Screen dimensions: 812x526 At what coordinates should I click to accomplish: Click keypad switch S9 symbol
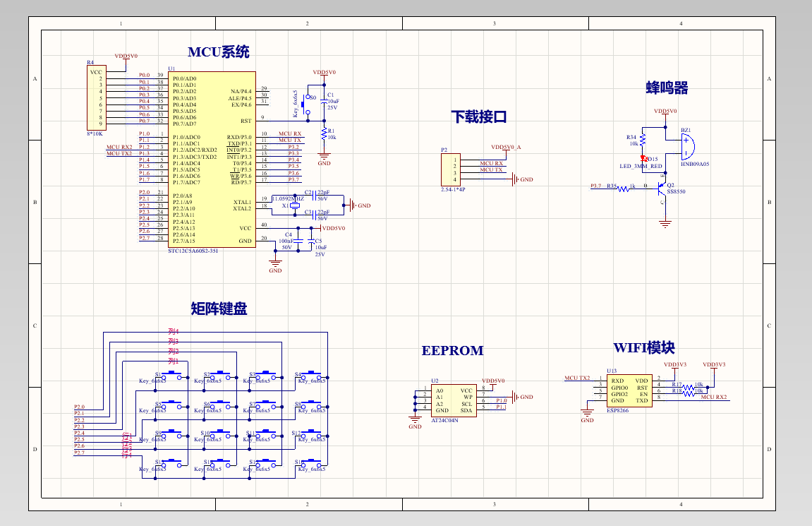click(171, 434)
